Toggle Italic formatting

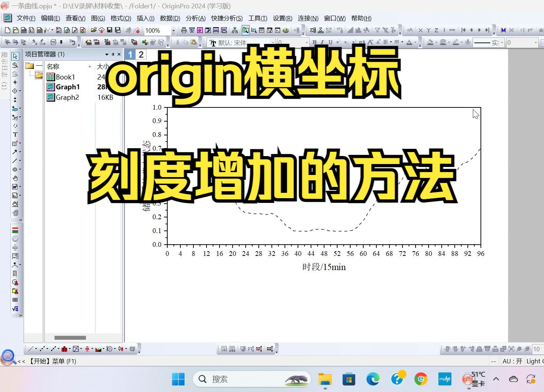click(322, 42)
